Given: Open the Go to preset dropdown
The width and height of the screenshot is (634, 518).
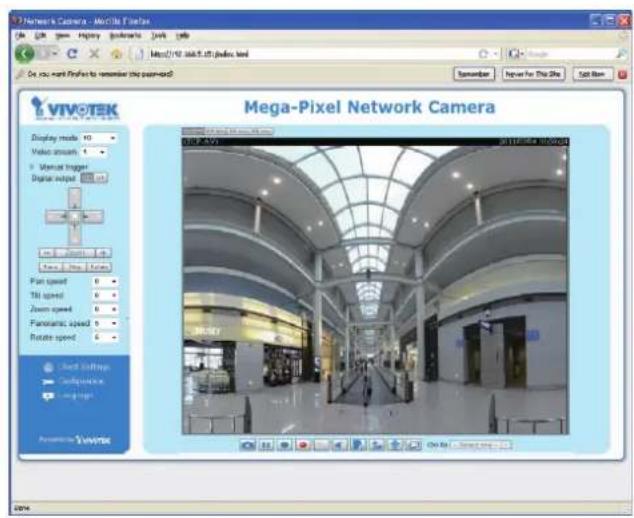Looking at the screenshot, I should [481, 445].
